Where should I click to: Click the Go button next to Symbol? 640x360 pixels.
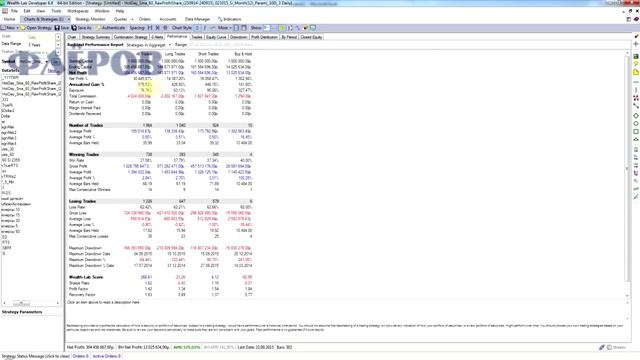click(x=56, y=61)
